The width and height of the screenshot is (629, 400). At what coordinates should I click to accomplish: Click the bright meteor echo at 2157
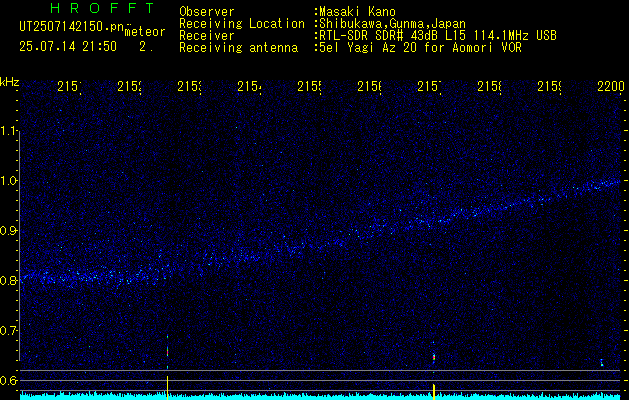(x=434, y=356)
